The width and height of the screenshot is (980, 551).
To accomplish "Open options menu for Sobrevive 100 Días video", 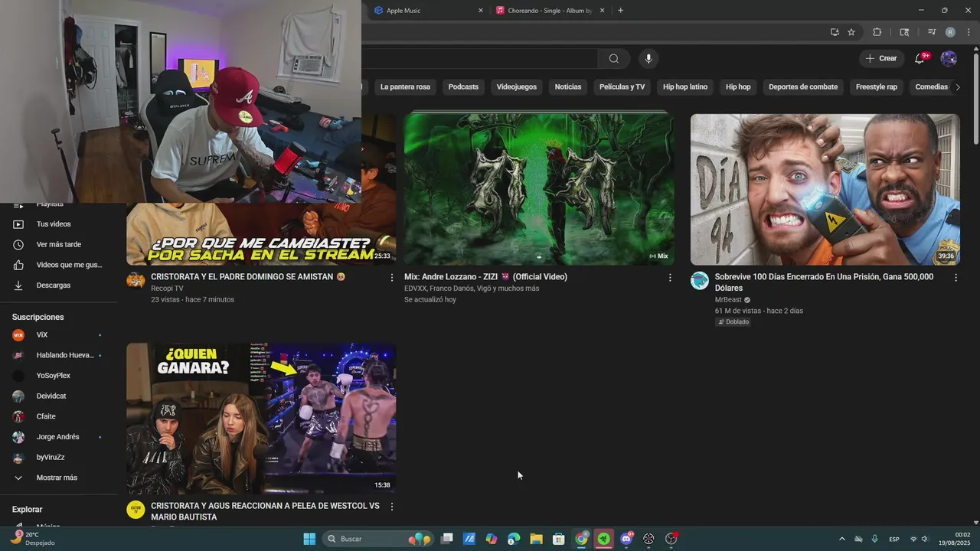I will [x=955, y=278].
